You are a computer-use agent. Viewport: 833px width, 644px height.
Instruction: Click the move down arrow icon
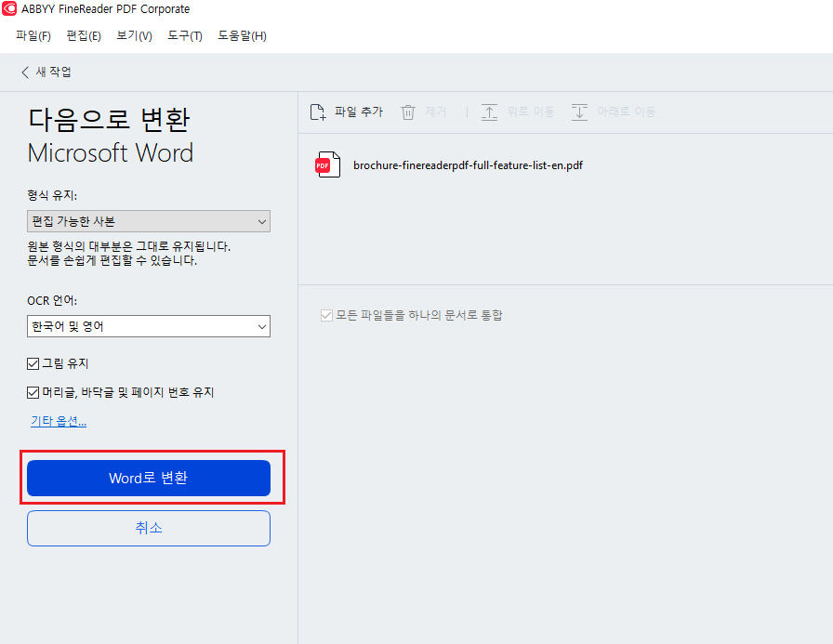coord(579,112)
